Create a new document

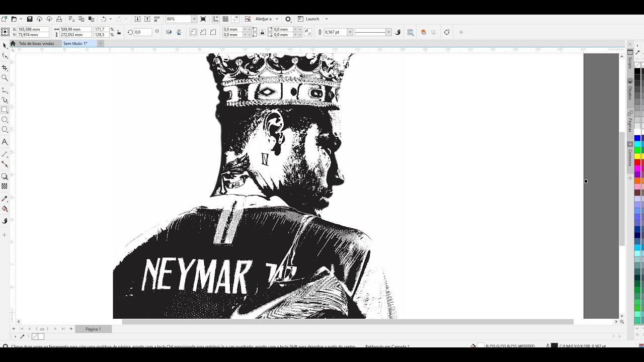click(x=4, y=19)
